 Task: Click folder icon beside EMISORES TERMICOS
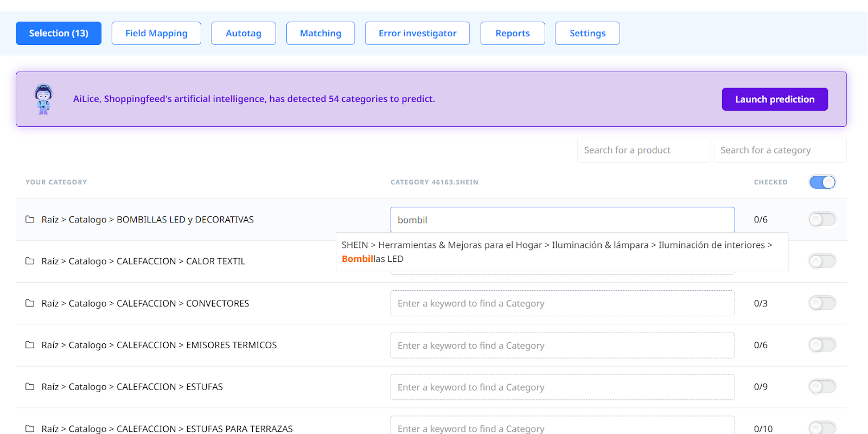pos(30,345)
